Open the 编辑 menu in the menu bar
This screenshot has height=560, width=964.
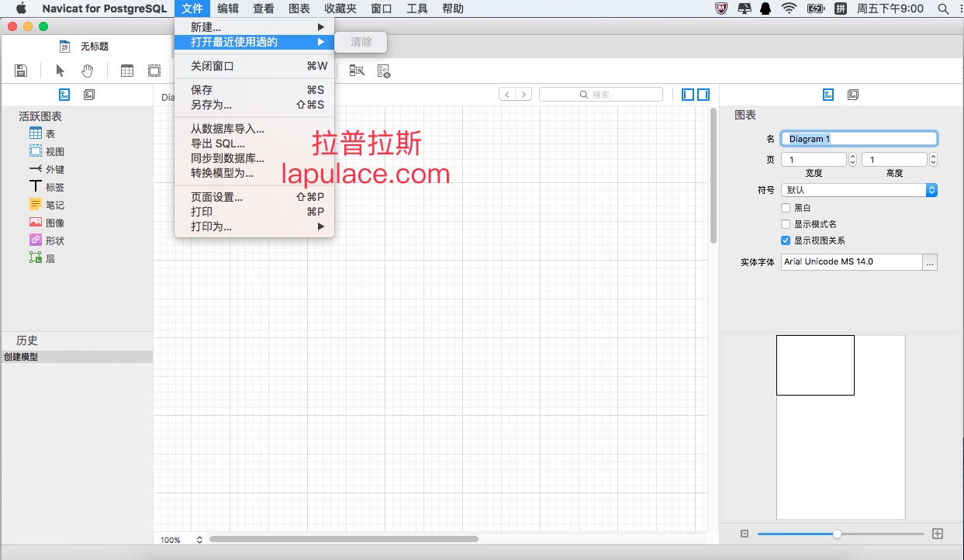pos(228,9)
